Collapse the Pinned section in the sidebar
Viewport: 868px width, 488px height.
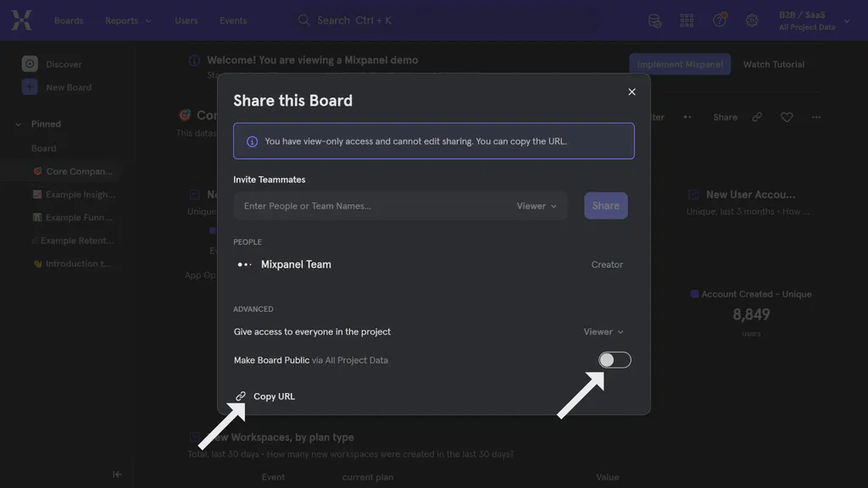point(19,123)
